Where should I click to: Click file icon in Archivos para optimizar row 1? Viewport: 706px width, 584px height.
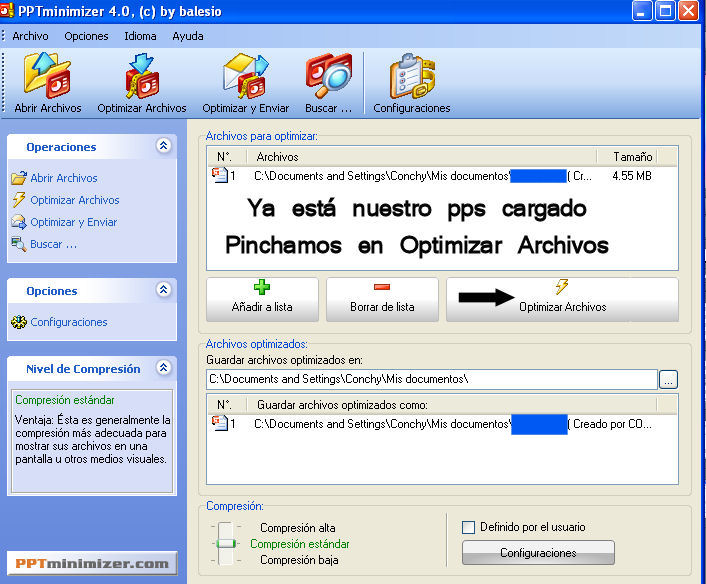tap(220, 175)
